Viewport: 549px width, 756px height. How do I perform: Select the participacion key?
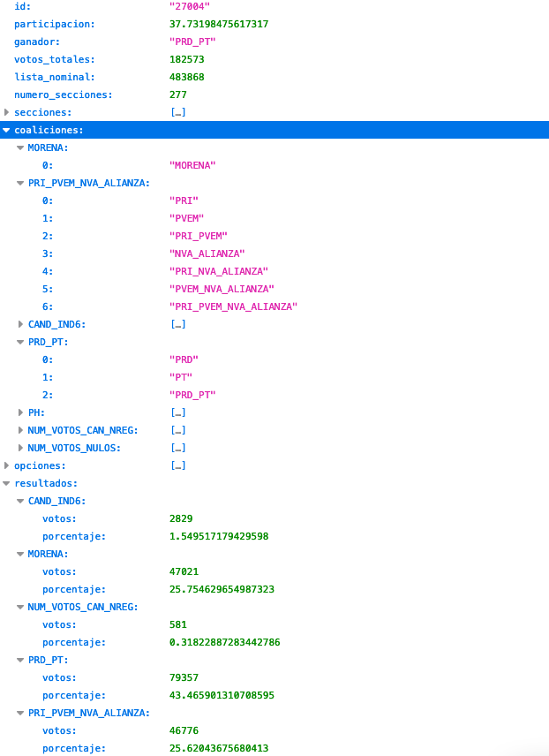[54, 24]
